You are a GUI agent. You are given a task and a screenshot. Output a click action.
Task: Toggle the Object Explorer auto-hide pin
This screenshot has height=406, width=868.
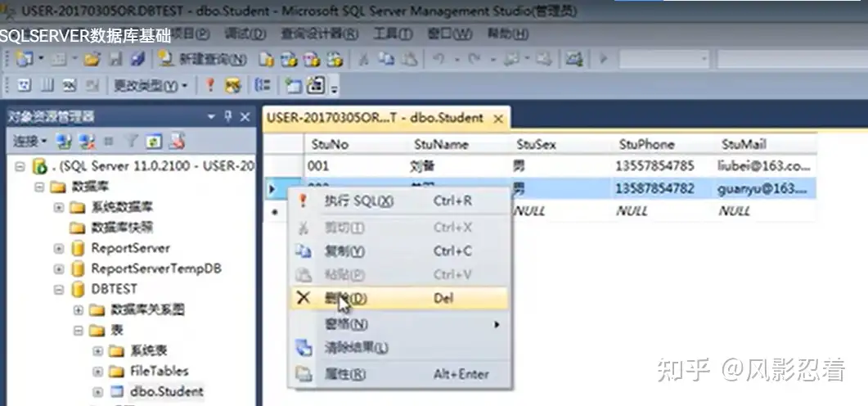coord(228,116)
